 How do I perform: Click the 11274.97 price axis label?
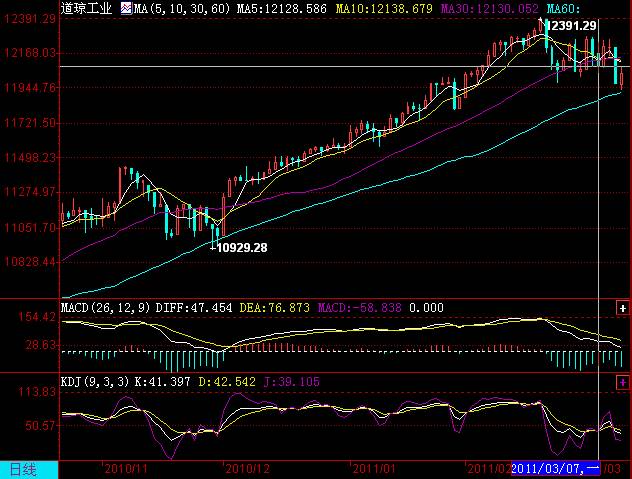coord(30,192)
